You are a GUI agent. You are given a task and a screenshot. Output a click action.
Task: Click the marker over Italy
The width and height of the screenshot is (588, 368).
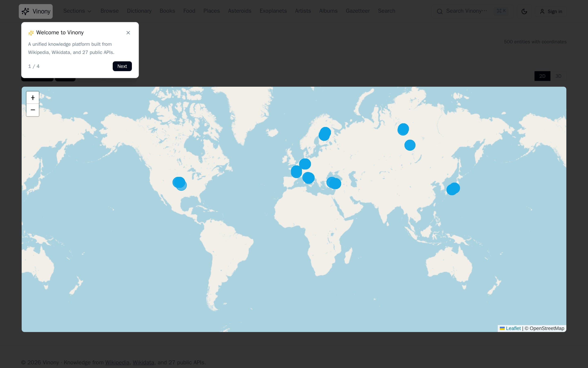tap(308, 178)
